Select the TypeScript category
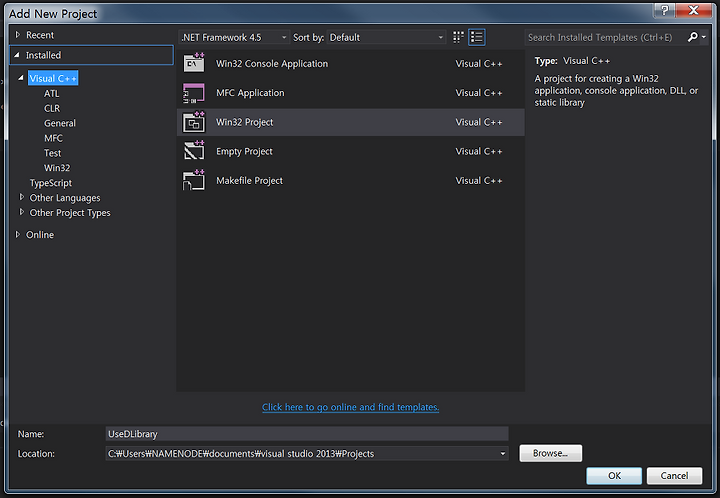720x498 pixels. tap(51, 183)
